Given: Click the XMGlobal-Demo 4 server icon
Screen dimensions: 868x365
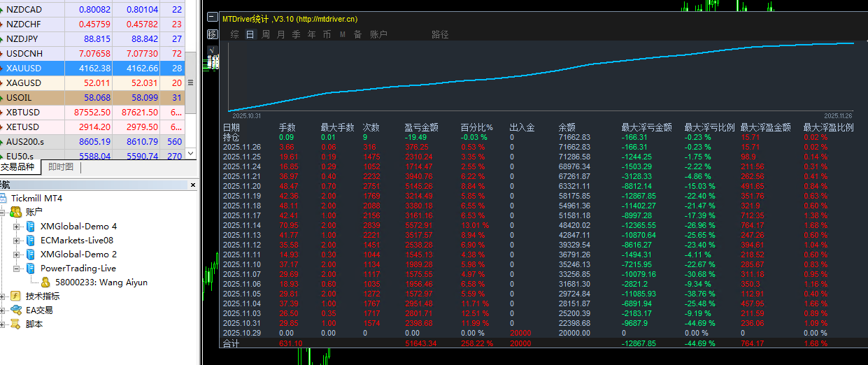Looking at the screenshot, I should tap(30, 226).
